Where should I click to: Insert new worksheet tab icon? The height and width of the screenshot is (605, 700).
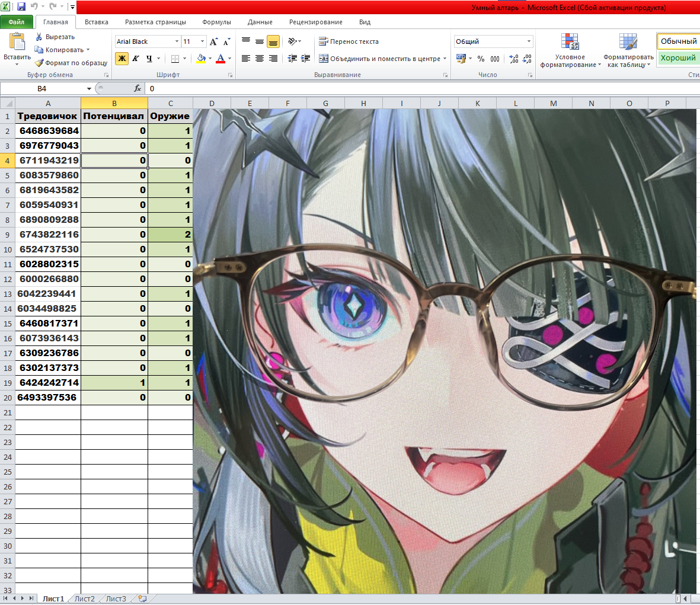(142, 598)
